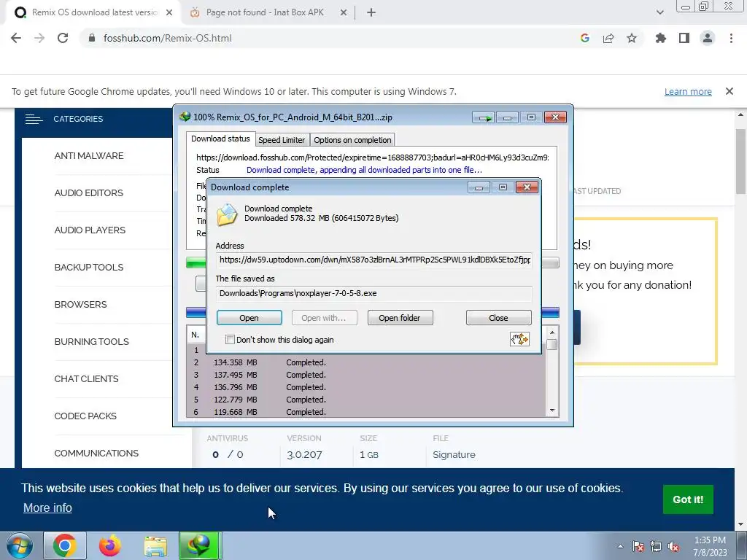Toggle the Chrome side panel icon
The width and height of the screenshot is (747, 560).
[684, 38]
